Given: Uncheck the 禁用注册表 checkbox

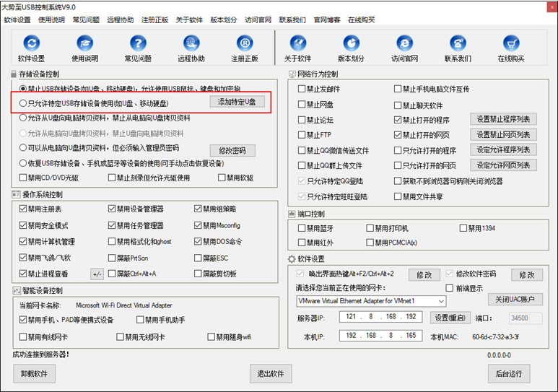Looking at the screenshot, I should 22,209.
